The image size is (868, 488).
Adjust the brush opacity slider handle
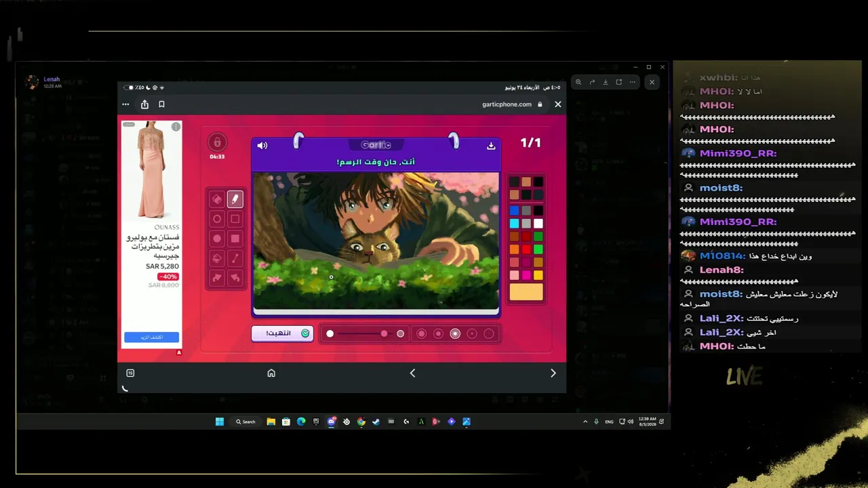click(384, 333)
